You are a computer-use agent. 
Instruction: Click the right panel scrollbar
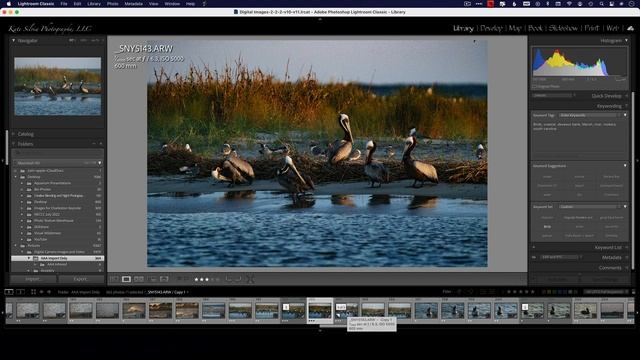[633, 180]
